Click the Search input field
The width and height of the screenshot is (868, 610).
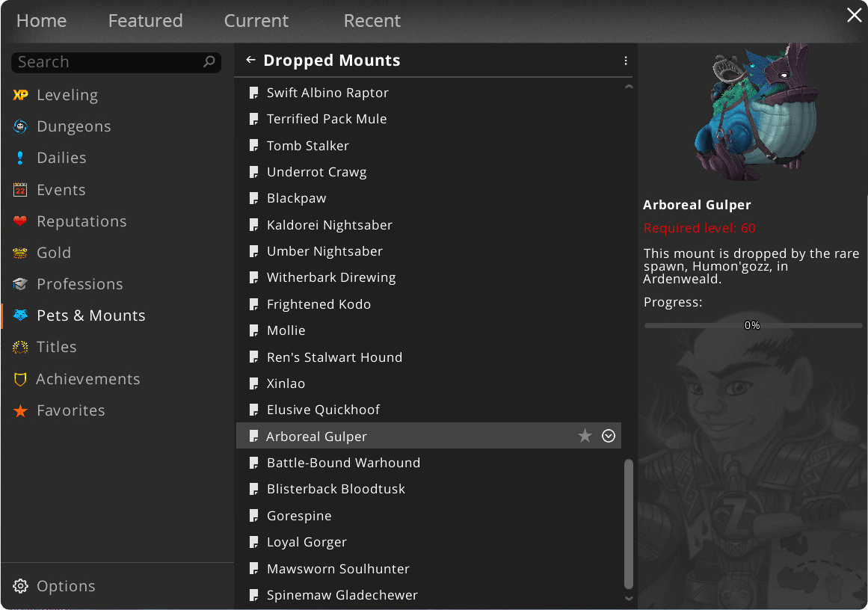[108, 62]
